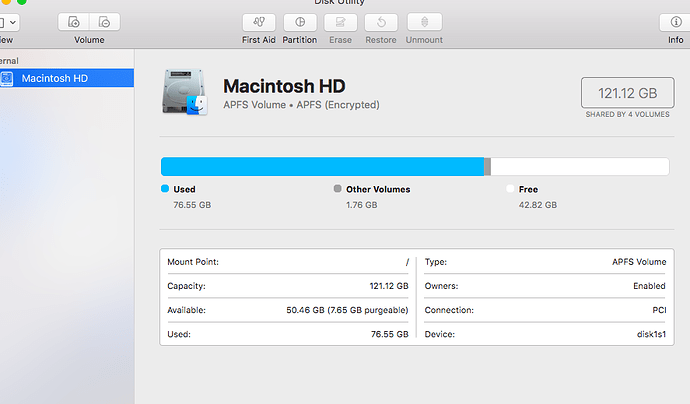The height and width of the screenshot is (404, 690).
Task: Click the Erase toolbar button
Action: pyautogui.click(x=341, y=22)
